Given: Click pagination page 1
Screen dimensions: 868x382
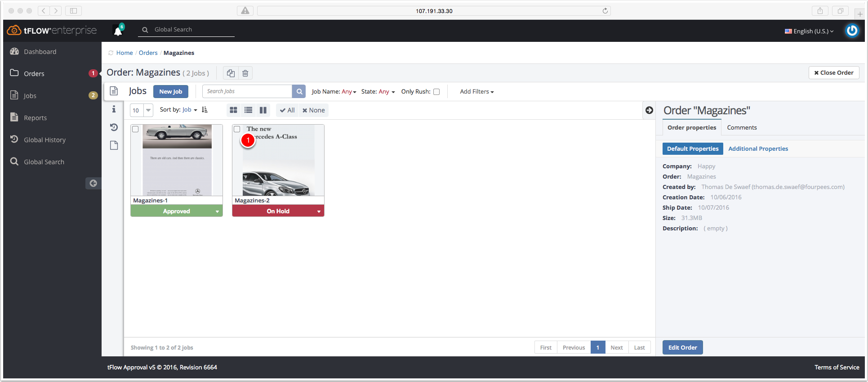Looking at the screenshot, I should pos(598,347).
